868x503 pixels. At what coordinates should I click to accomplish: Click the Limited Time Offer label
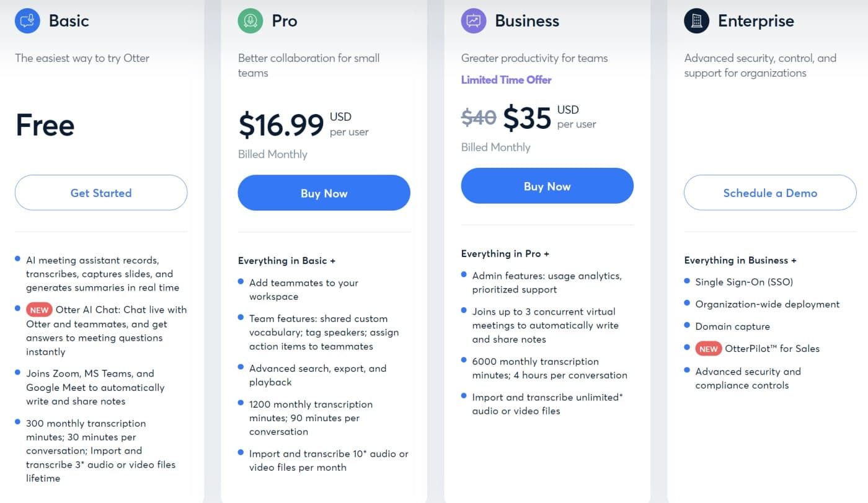(506, 79)
